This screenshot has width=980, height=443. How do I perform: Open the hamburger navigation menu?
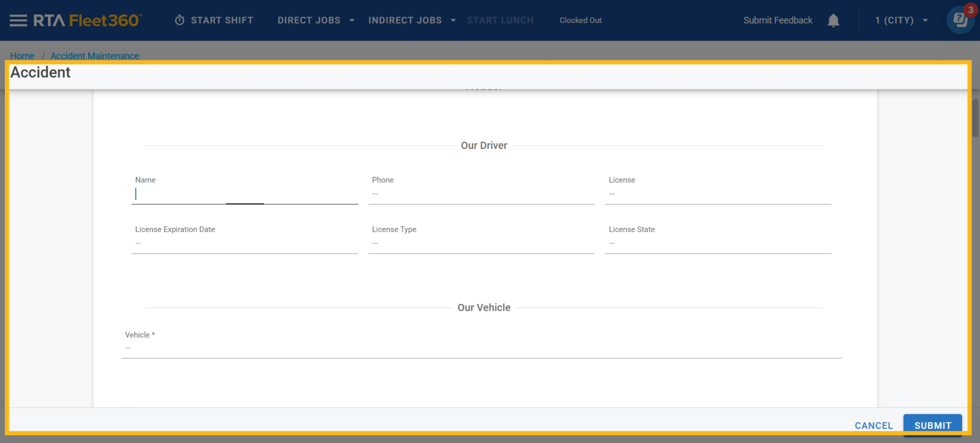coord(18,20)
